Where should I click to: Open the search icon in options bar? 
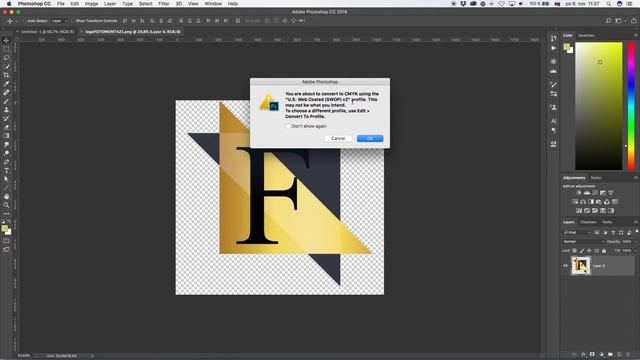[x=608, y=21]
